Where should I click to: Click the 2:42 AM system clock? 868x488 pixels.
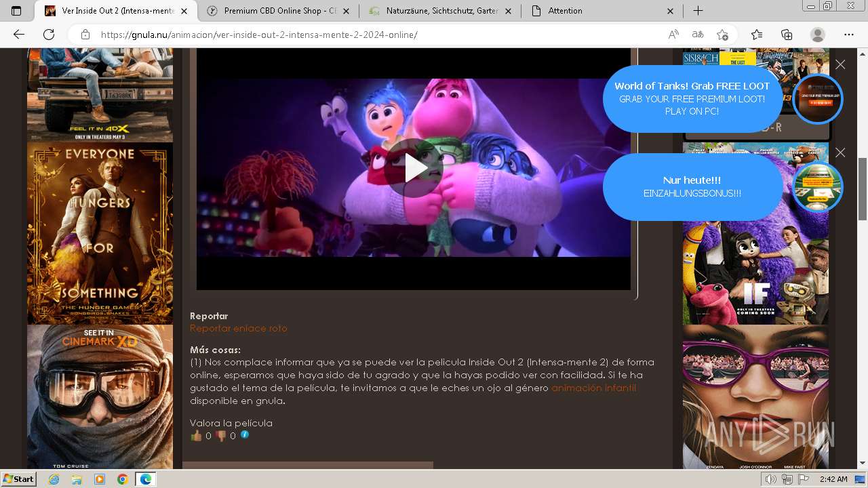pos(833,479)
